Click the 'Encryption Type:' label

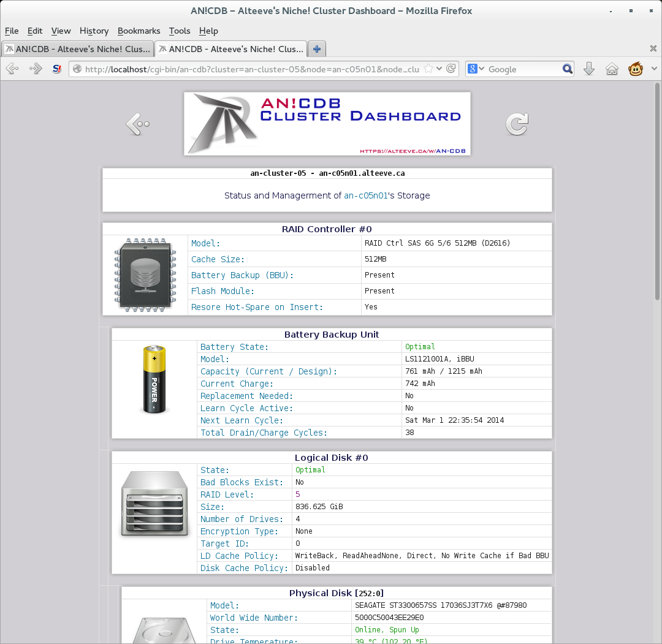(240, 531)
